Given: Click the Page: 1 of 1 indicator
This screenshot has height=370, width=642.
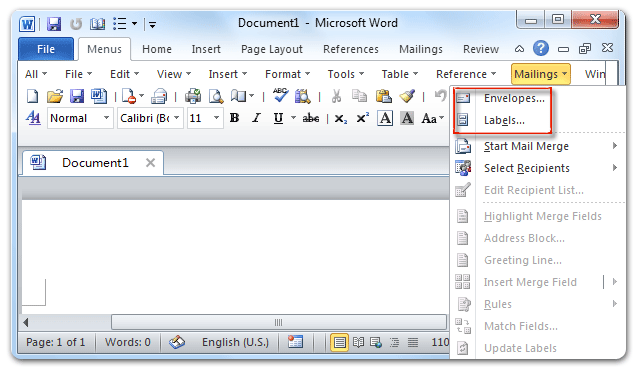Looking at the screenshot, I should 56,342.
